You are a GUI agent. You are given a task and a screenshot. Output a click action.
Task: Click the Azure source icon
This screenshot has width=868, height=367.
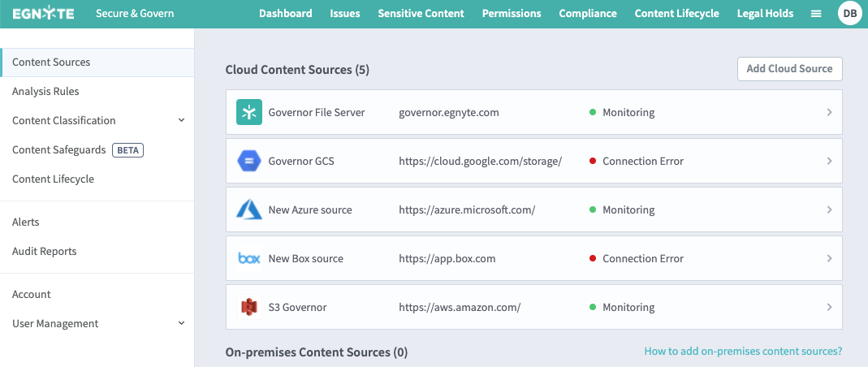[x=248, y=209]
